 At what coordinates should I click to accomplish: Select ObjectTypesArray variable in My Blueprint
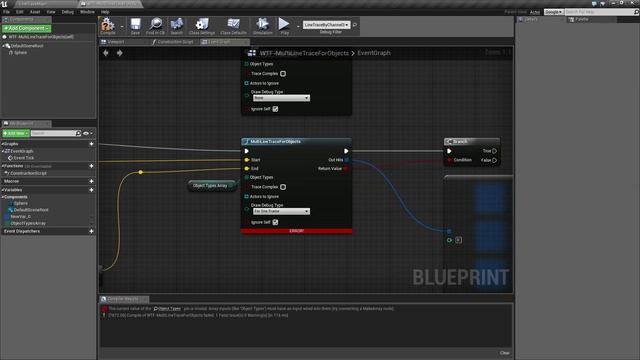(28, 223)
